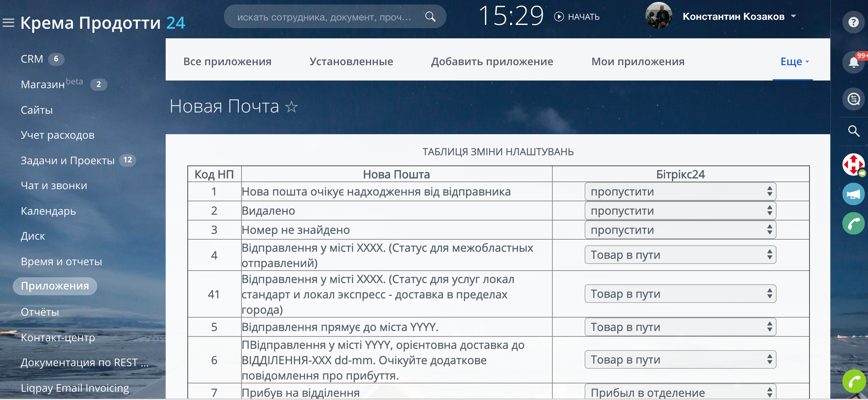Mark Новая Почта as favorite with the star
The image size is (868, 400).
(291, 107)
